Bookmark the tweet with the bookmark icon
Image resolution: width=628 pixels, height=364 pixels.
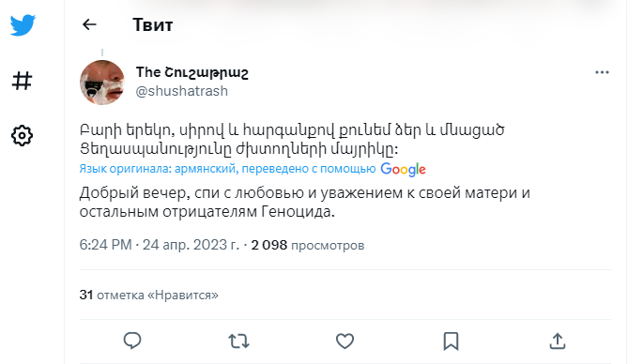click(x=451, y=341)
